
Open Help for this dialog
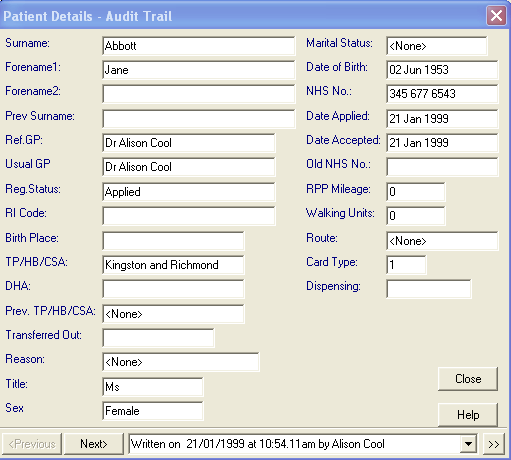tap(468, 415)
